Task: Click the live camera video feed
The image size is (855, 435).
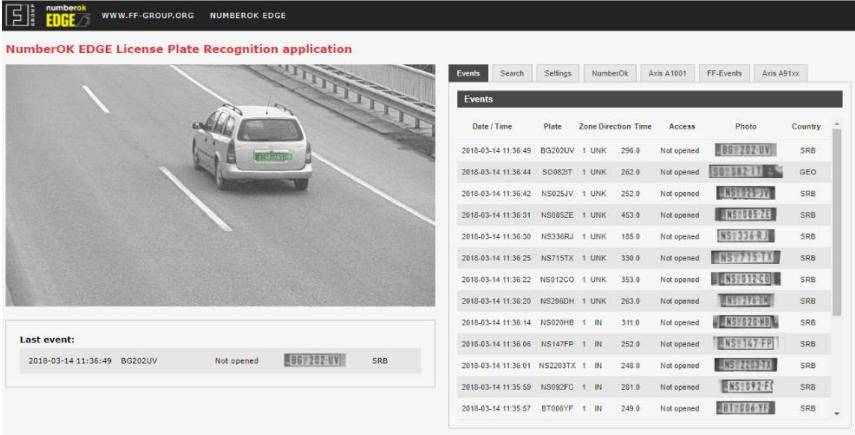Action: click(x=220, y=185)
